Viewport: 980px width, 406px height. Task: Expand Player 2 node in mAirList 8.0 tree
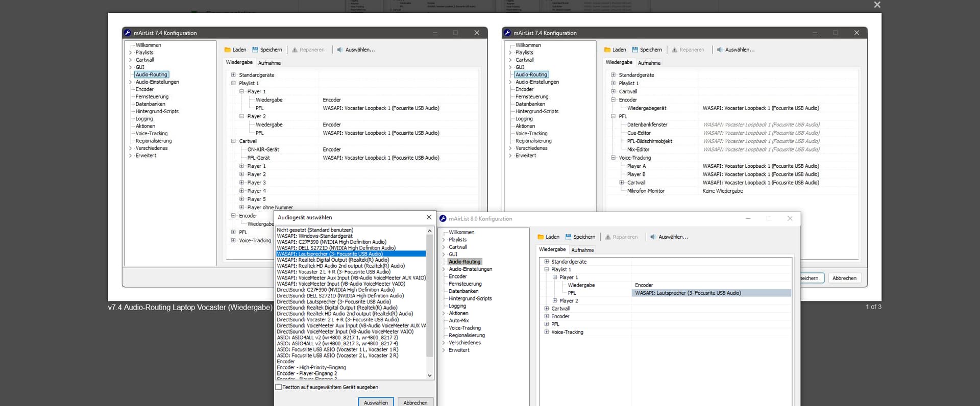555,301
